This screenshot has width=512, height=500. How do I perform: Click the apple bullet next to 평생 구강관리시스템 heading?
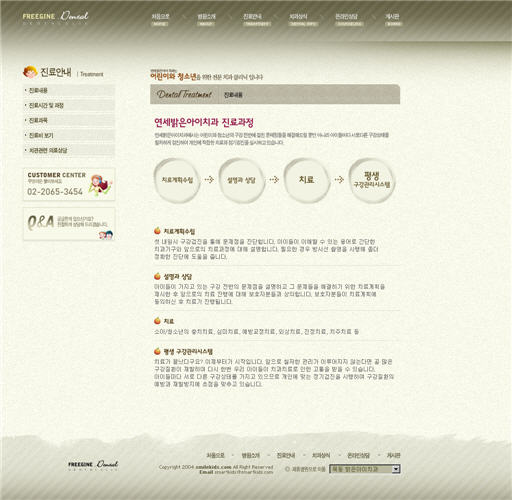(x=157, y=351)
